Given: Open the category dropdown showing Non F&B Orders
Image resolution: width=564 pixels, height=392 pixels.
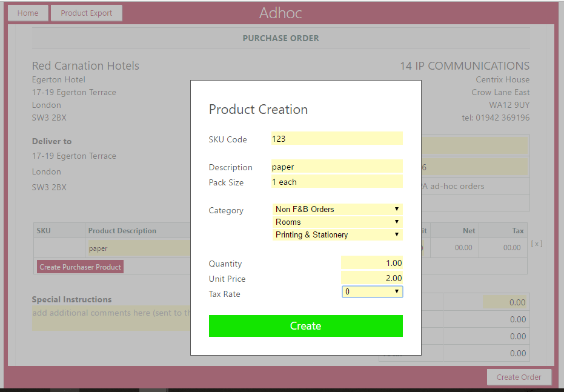Looking at the screenshot, I should [x=337, y=208].
